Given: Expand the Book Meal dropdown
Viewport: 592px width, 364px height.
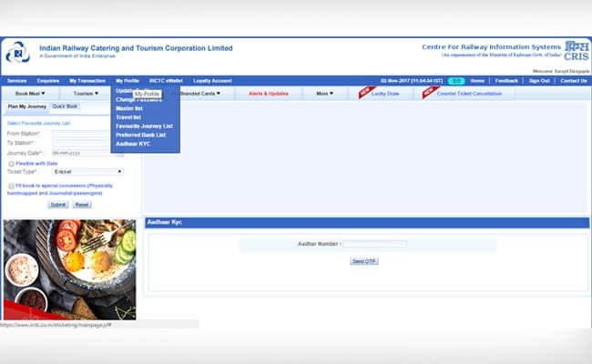Looking at the screenshot, I should (30, 93).
